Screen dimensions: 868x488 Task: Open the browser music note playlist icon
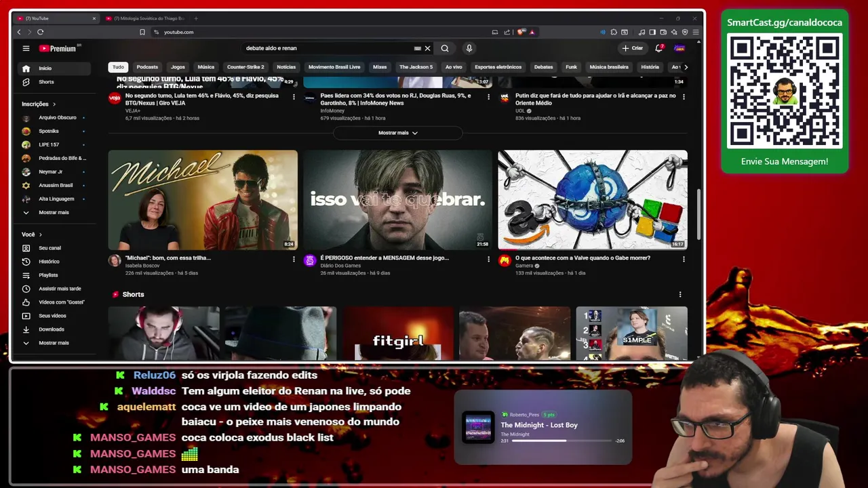pos(642,32)
